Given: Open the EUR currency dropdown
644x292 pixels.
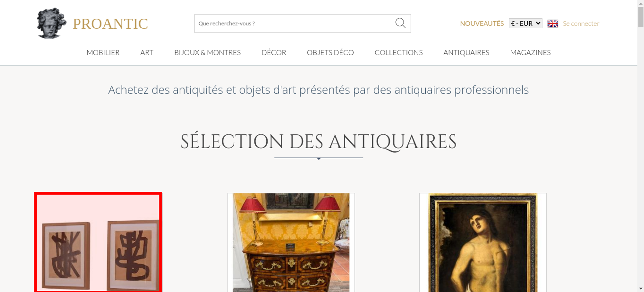Looking at the screenshot, I should click(x=526, y=23).
